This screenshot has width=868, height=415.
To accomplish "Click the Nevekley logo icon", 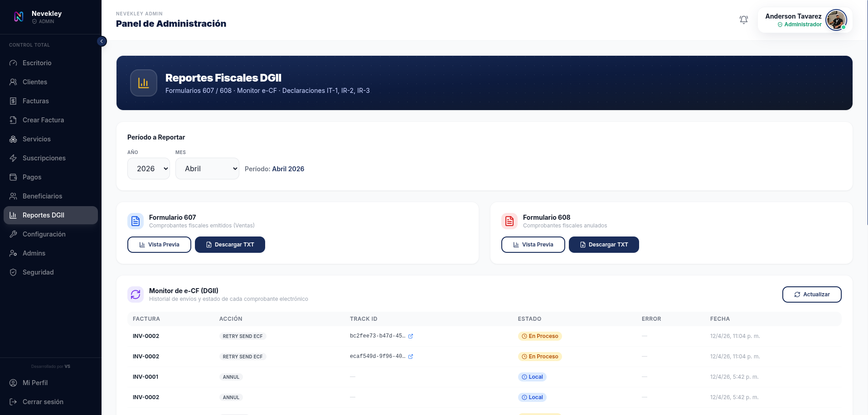I will 19,17.
